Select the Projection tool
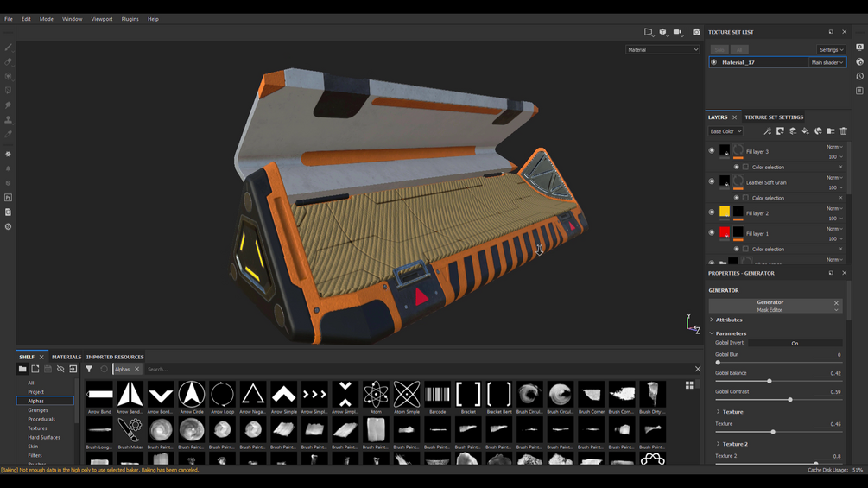The width and height of the screenshot is (868, 488). 9,76
